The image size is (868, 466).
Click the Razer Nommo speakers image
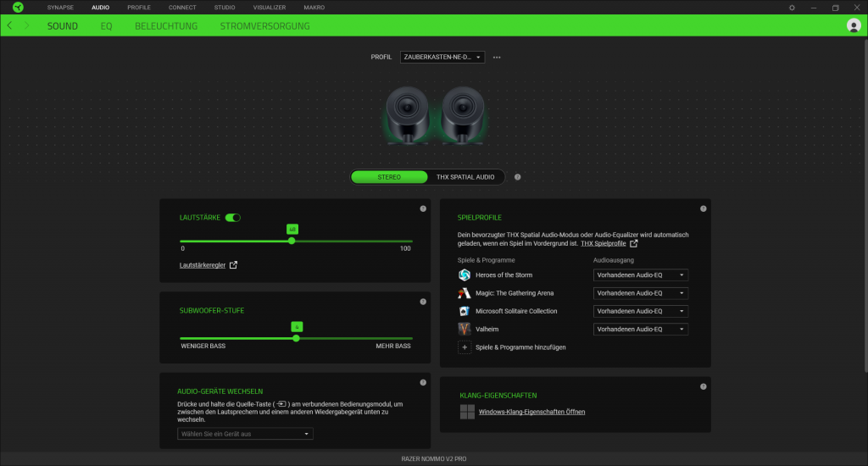pyautogui.click(x=435, y=115)
